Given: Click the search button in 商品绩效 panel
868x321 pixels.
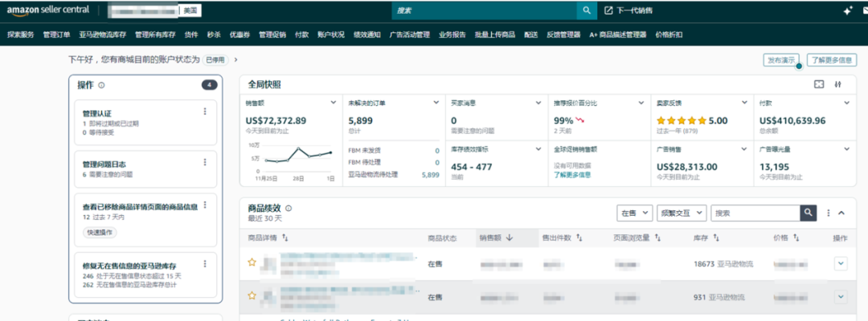Looking at the screenshot, I should 809,213.
